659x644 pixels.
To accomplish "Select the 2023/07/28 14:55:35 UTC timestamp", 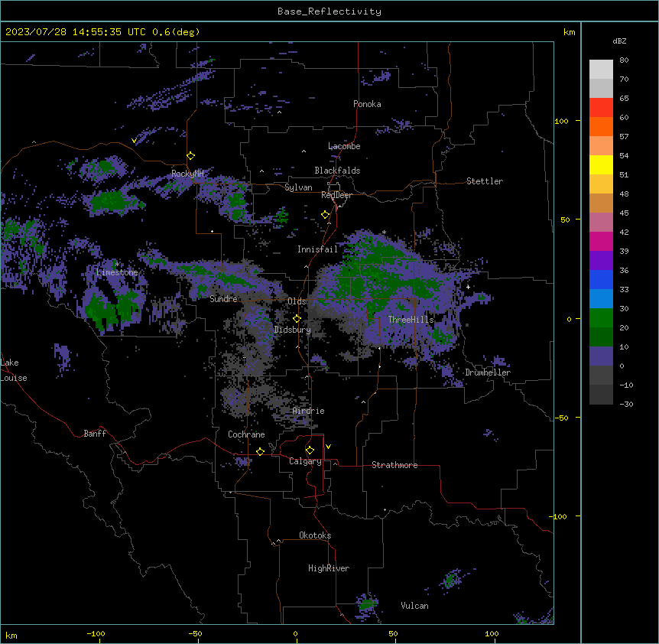I will (x=75, y=32).
